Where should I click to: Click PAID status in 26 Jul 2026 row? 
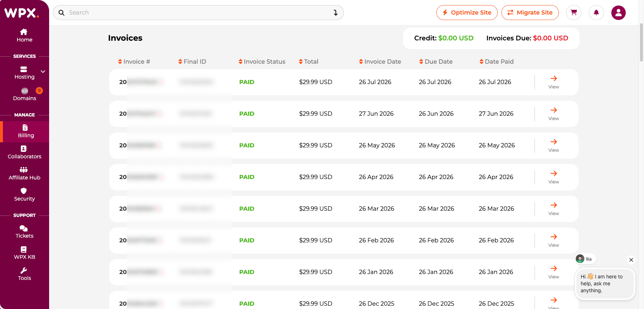pos(247,82)
